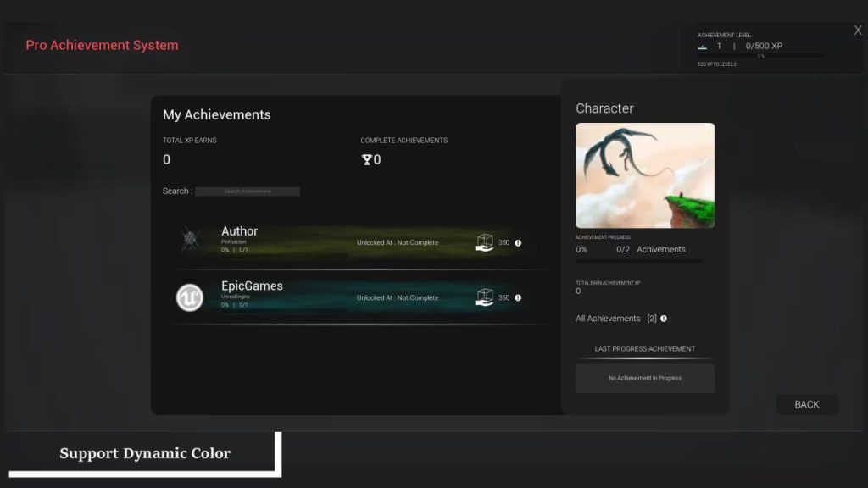Click the reward cube icon on the EpicGames row
Viewport: 868px width, 488px height.
point(486,297)
